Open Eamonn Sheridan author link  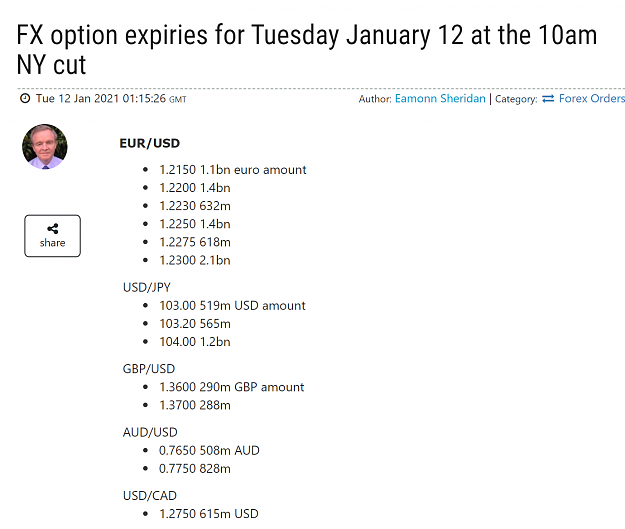pos(440,98)
